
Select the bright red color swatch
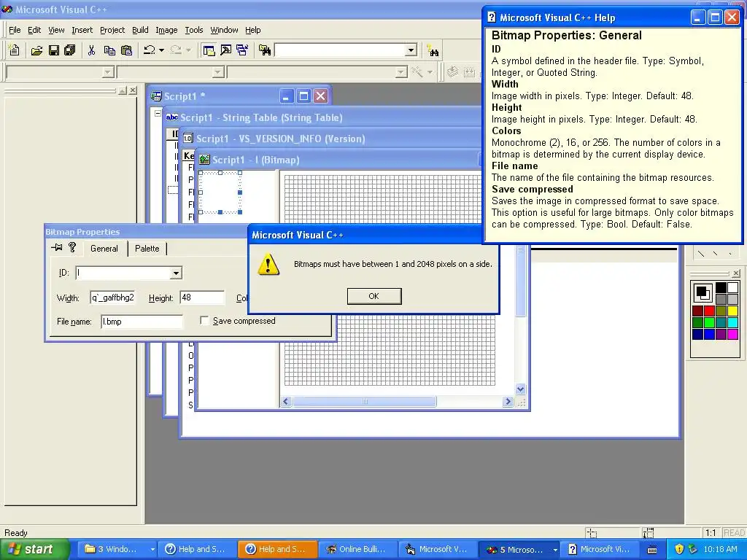709,311
